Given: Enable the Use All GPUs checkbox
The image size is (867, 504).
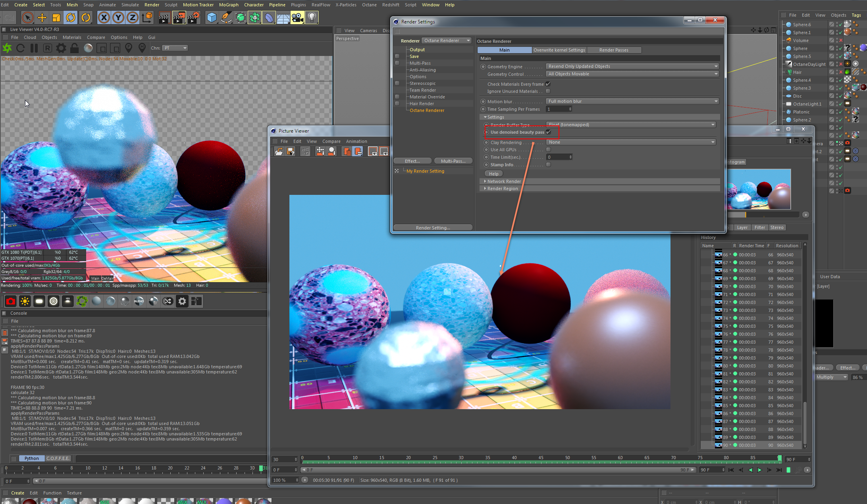Looking at the screenshot, I should 548,150.
